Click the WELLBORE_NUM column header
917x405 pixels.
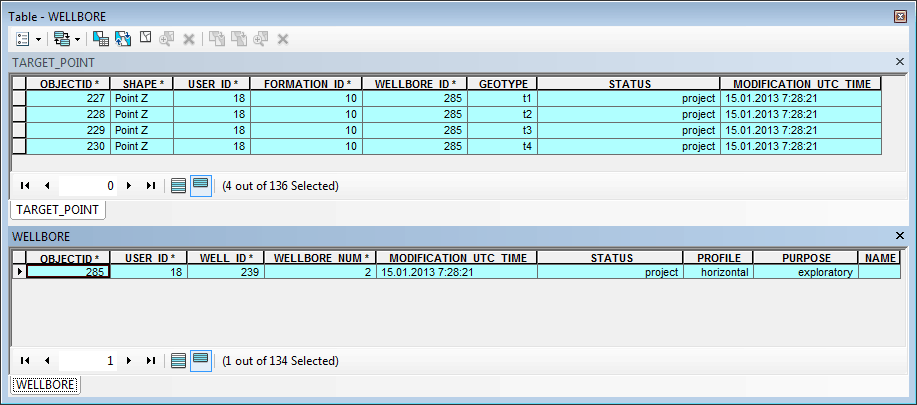[321, 258]
